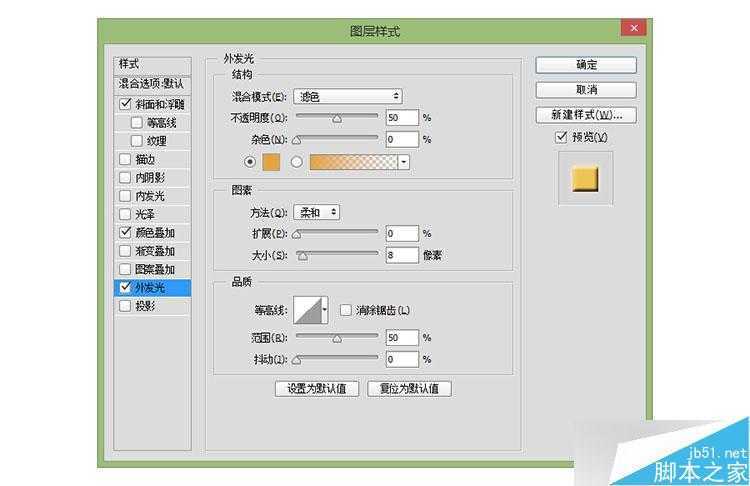Image resolution: width=750 pixels, height=486 pixels.
Task: Click the 等高线 contour thumbnail
Action: pos(308,310)
